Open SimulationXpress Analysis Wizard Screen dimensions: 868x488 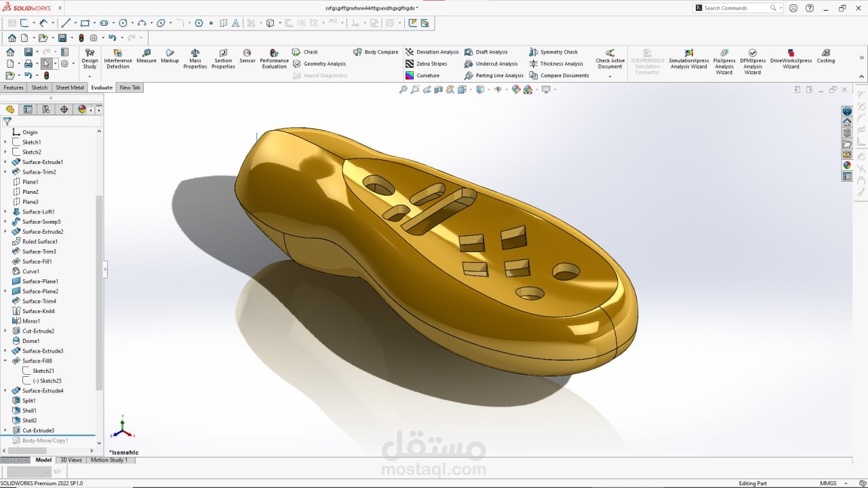tap(688, 59)
